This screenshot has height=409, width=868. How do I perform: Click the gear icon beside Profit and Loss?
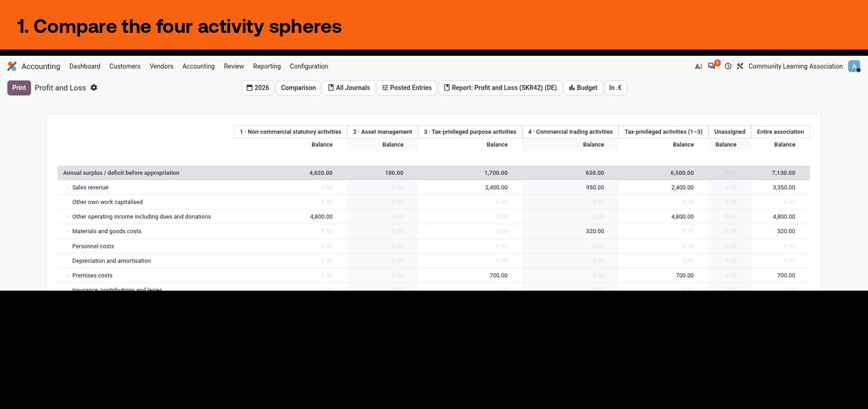coord(94,87)
